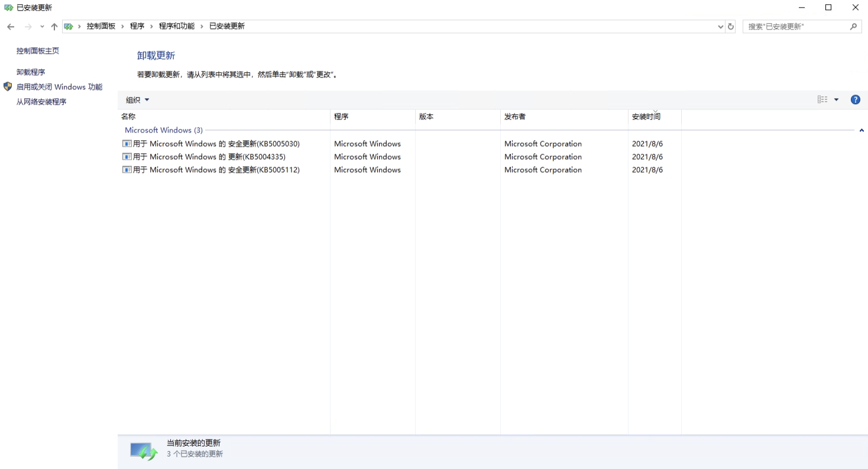Sort by 发布者 column header
The image size is (868, 469).
[564, 117]
